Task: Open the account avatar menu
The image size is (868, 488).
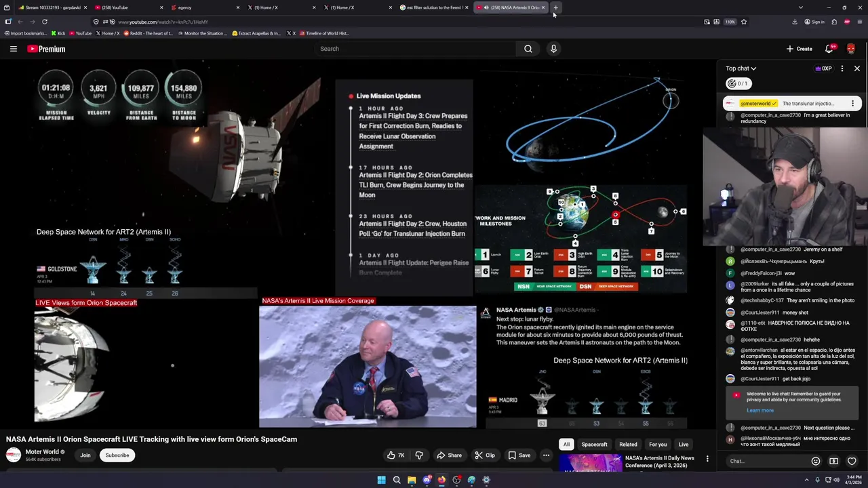Action: [x=851, y=49]
